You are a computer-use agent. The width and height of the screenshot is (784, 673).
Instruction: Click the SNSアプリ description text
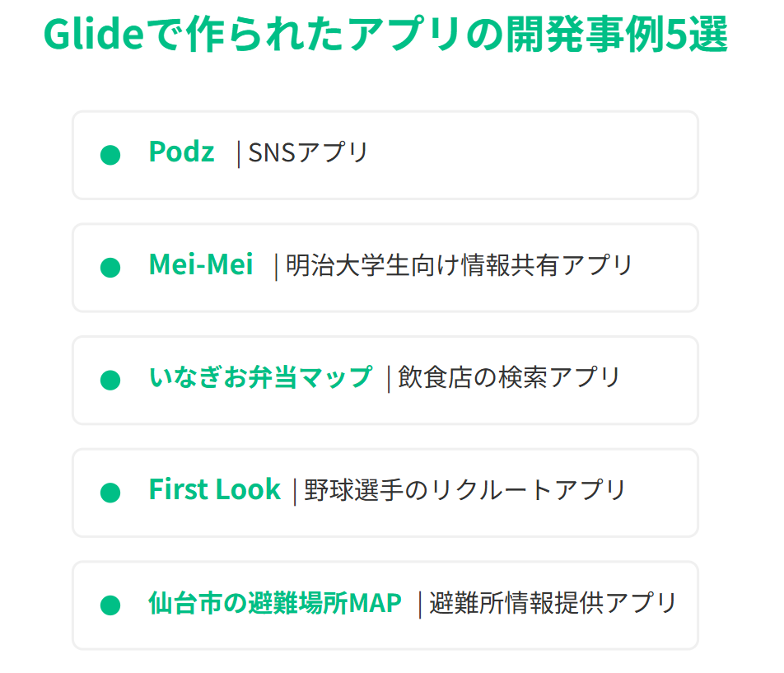click(308, 153)
